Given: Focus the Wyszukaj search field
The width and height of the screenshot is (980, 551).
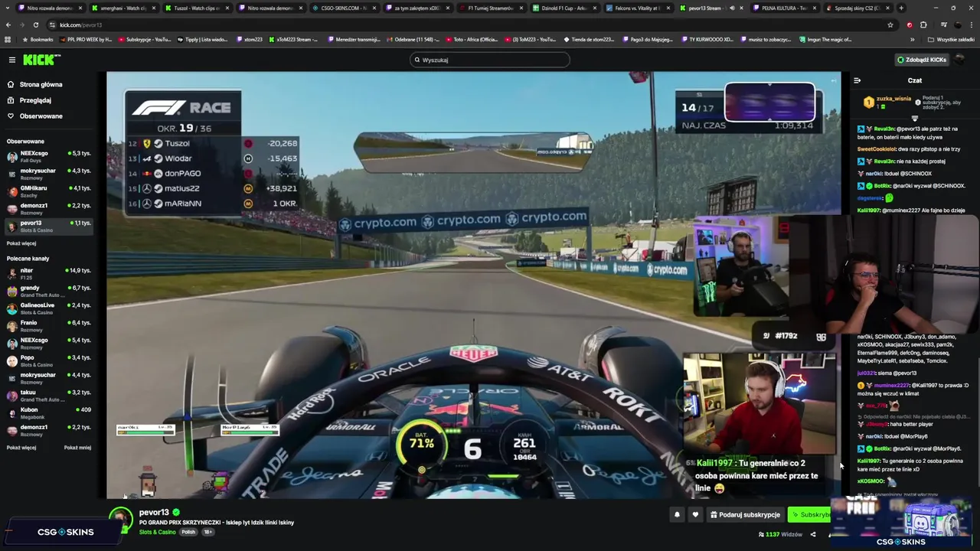Looking at the screenshot, I should [x=490, y=60].
